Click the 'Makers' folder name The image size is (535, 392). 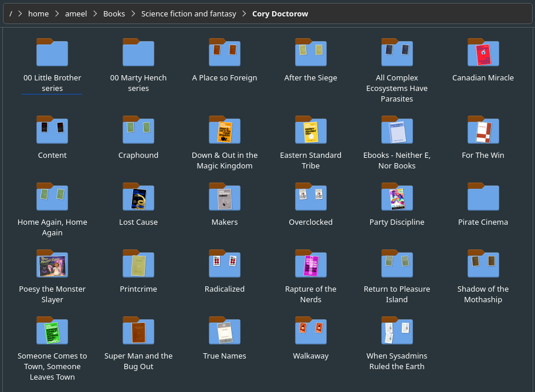(x=225, y=222)
